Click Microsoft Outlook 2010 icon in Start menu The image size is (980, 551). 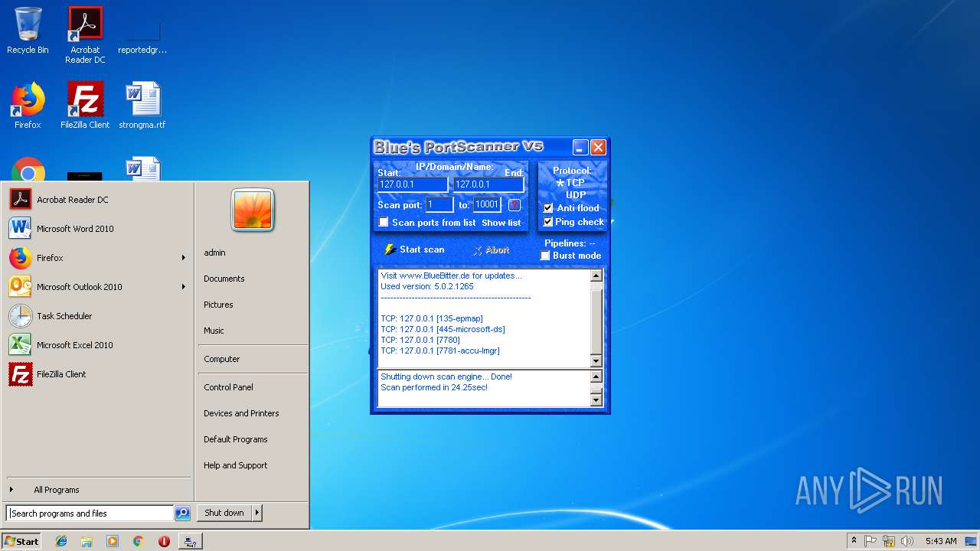pos(21,287)
